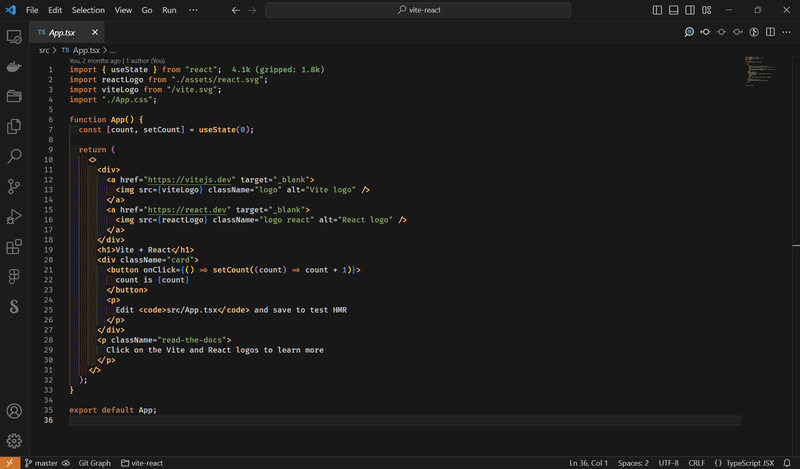Open the src breadcrumb dropdown
The height and width of the screenshot is (469, 800).
tap(44, 50)
